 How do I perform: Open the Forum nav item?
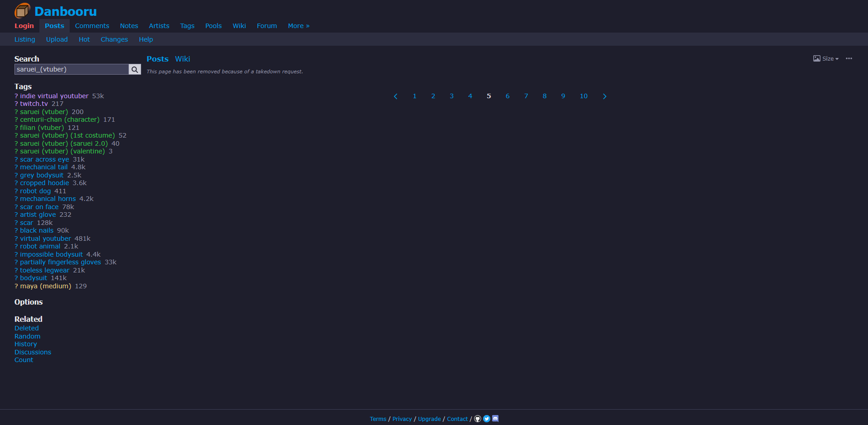(x=267, y=26)
